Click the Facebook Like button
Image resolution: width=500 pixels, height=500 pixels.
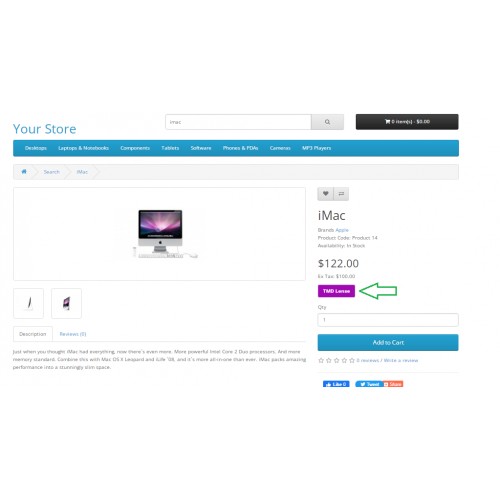pyautogui.click(x=336, y=384)
